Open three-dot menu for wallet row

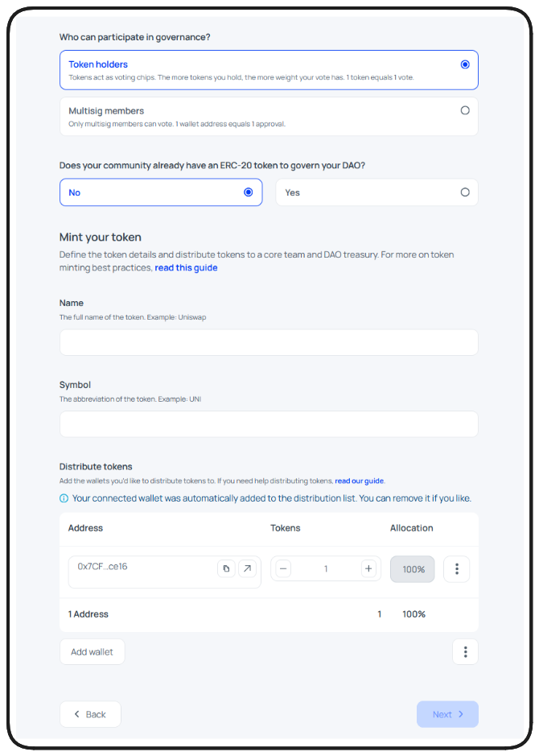coord(456,569)
